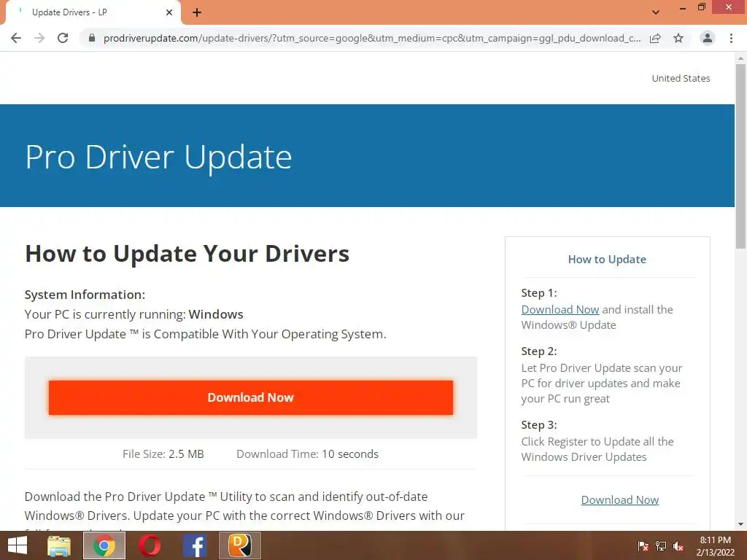Open the taskbar clock and date

715,546
